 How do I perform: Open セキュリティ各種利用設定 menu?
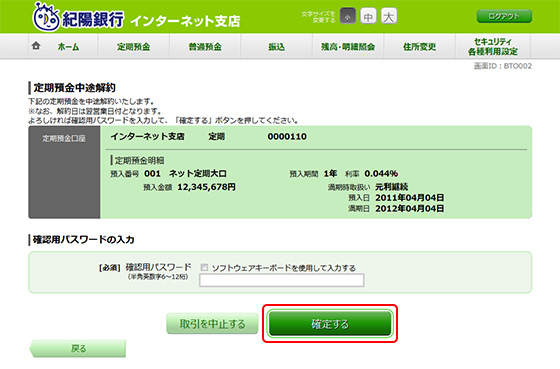pos(493,46)
